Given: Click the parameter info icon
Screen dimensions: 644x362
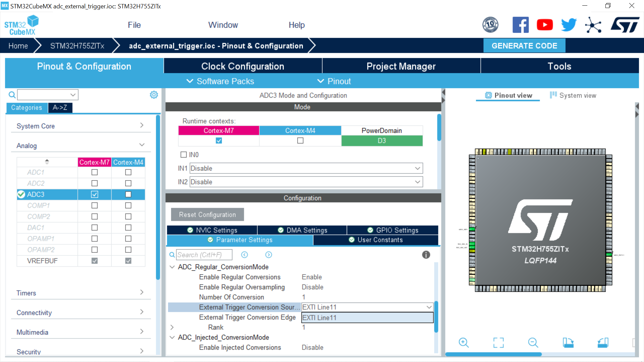Looking at the screenshot, I should [x=426, y=255].
